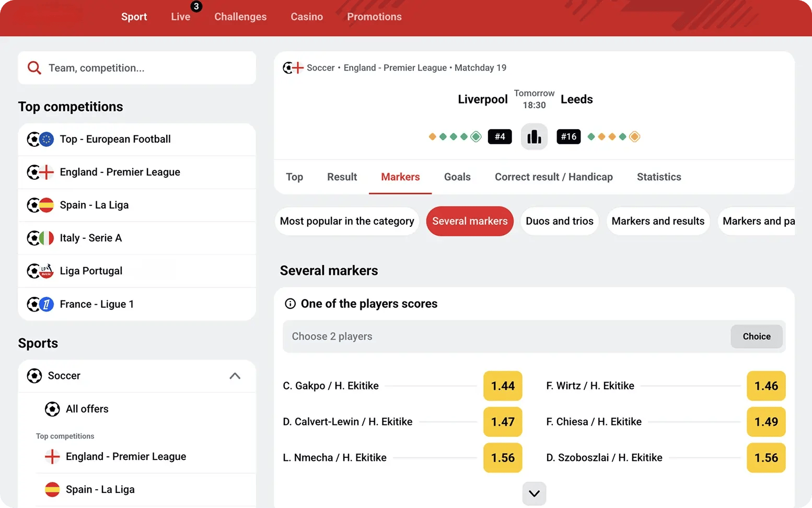Switch filter to Markers and results
Screen dimensions: 812x508
(658, 221)
